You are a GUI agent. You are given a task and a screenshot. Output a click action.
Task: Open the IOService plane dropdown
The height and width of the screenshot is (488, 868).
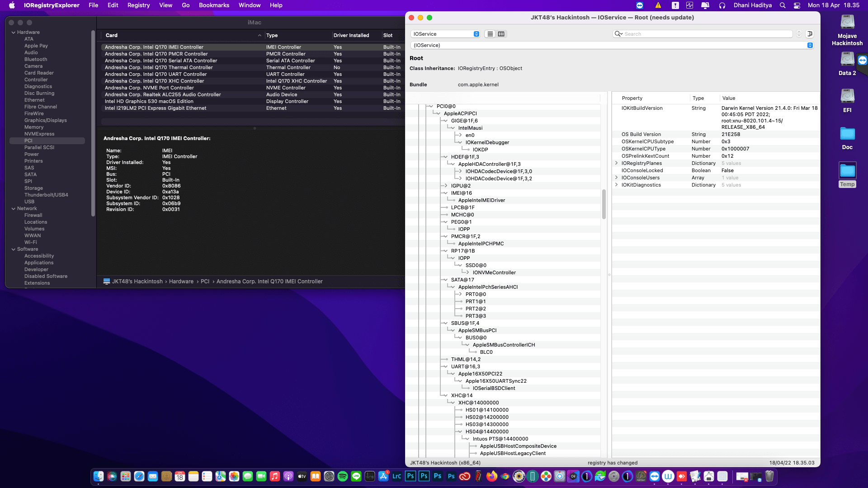[445, 34]
